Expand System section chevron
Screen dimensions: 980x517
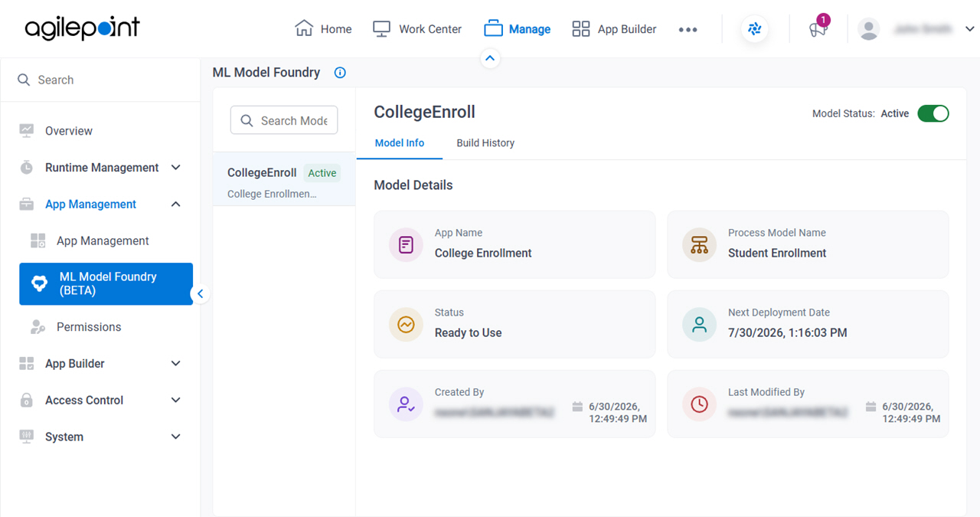(175, 437)
